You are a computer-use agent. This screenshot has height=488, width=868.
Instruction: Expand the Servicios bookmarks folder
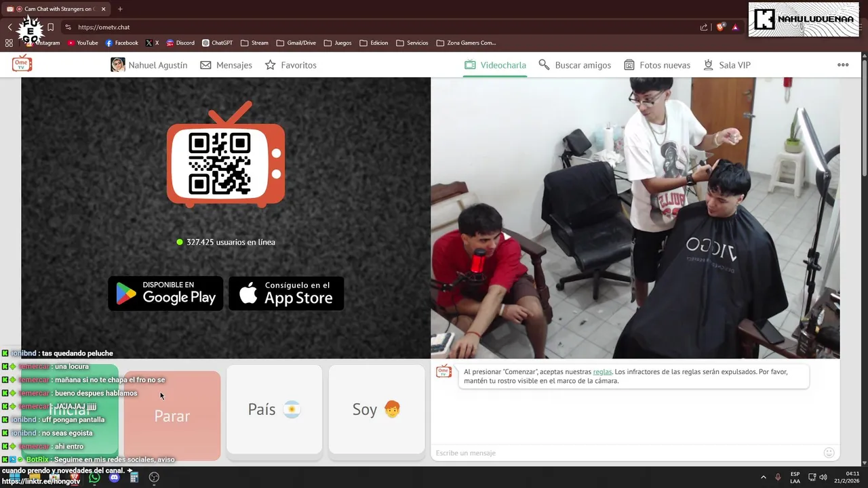[x=412, y=43]
